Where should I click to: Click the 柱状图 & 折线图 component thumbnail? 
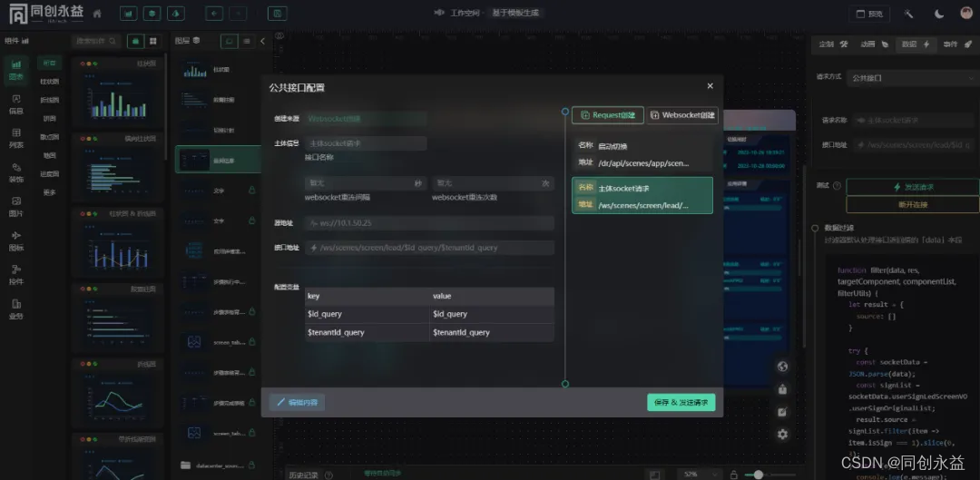click(x=118, y=242)
